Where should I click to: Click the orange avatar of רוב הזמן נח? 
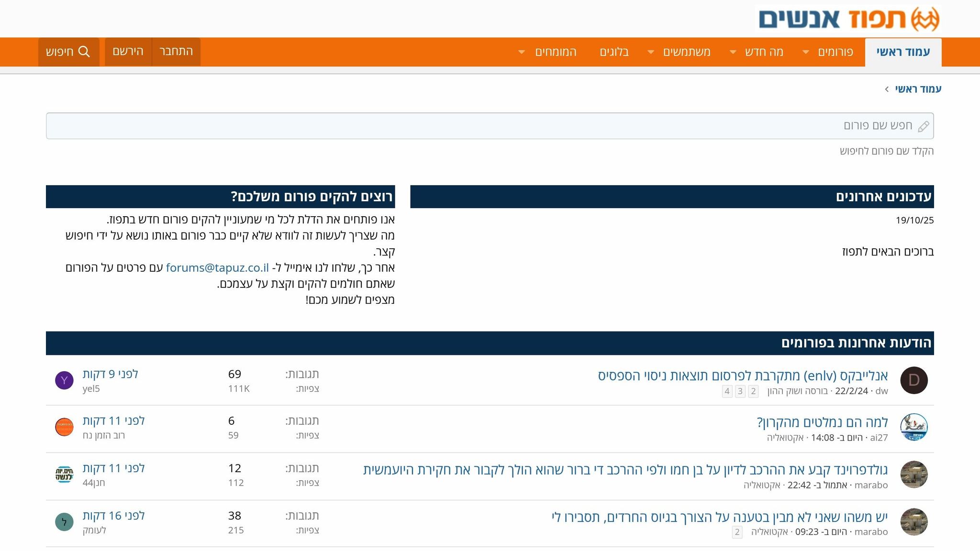click(x=64, y=427)
